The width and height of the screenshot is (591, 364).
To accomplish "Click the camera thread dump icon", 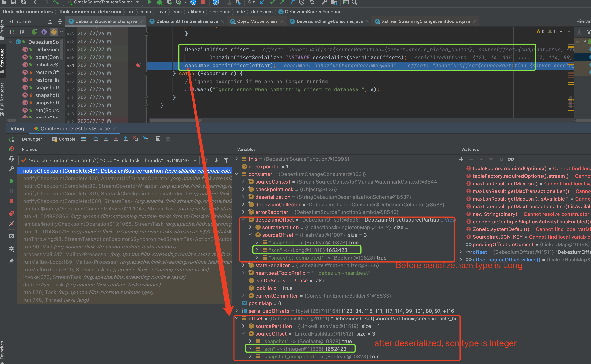I will (11, 236).
